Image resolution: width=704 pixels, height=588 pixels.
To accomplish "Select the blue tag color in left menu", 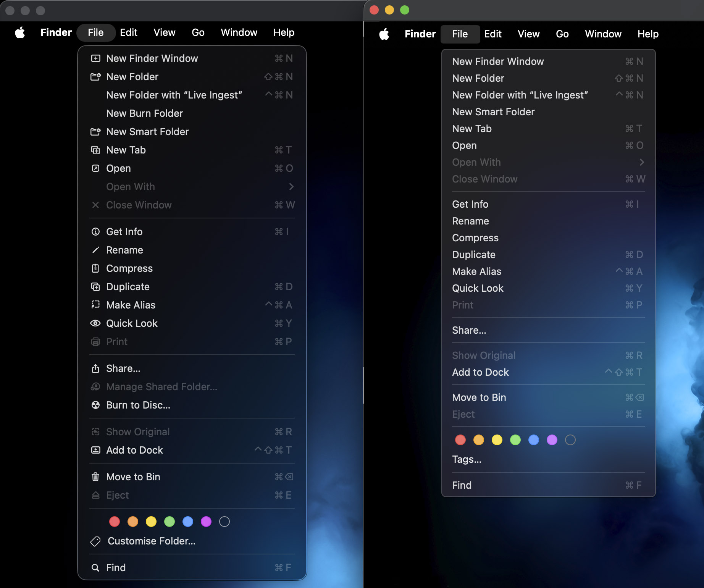I will pyautogui.click(x=188, y=522).
